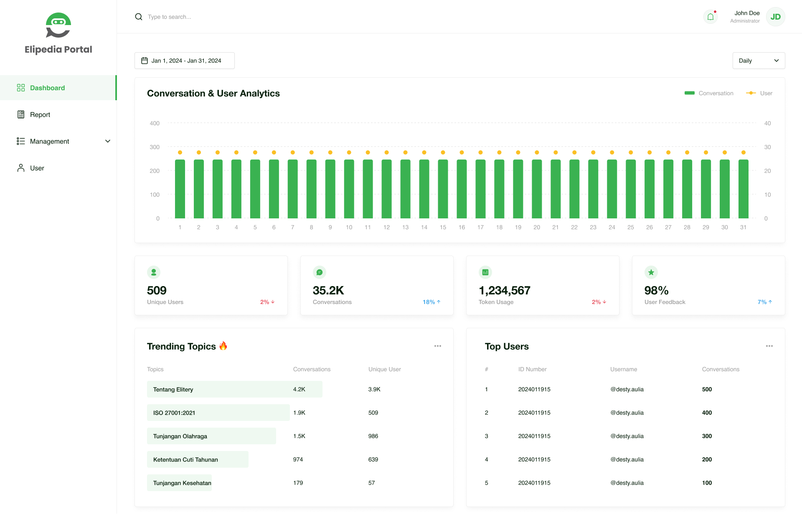Viewport: 802px width, 532px height.
Task: Open the User page in sidebar
Action: (x=58, y=168)
